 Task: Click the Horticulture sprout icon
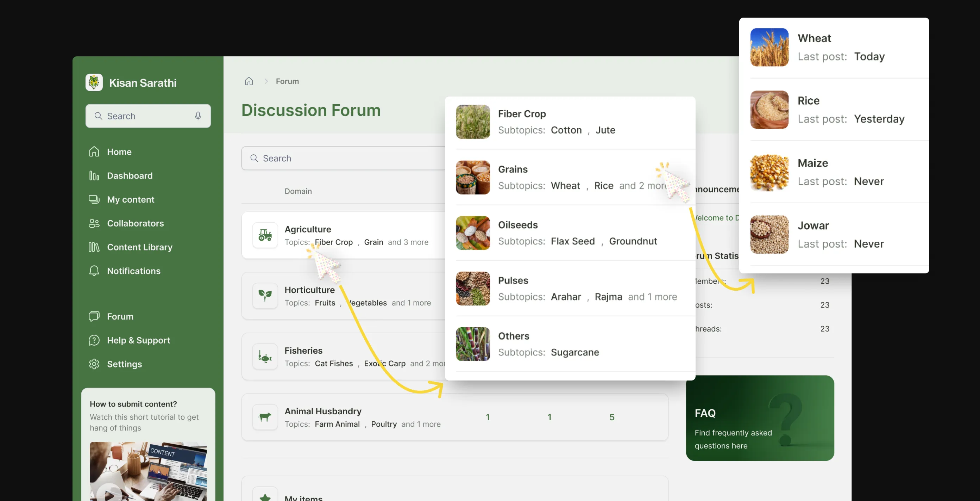[265, 296]
